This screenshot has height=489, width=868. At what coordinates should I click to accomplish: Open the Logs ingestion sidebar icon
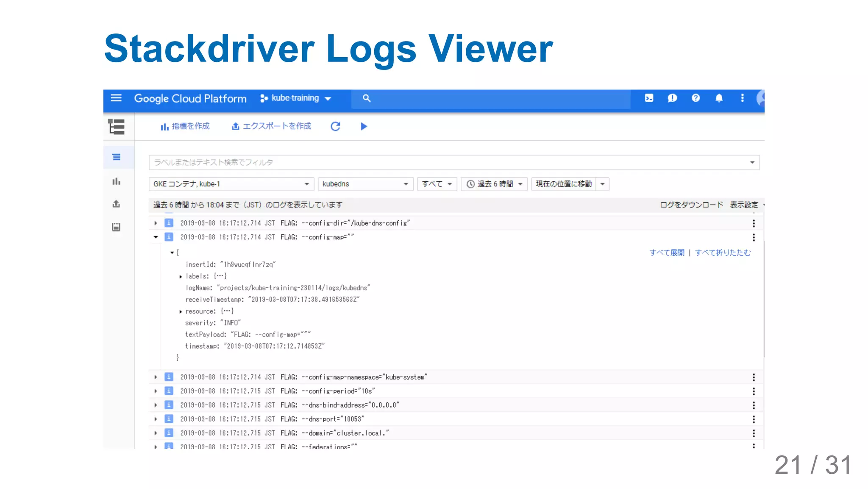(116, 227)
